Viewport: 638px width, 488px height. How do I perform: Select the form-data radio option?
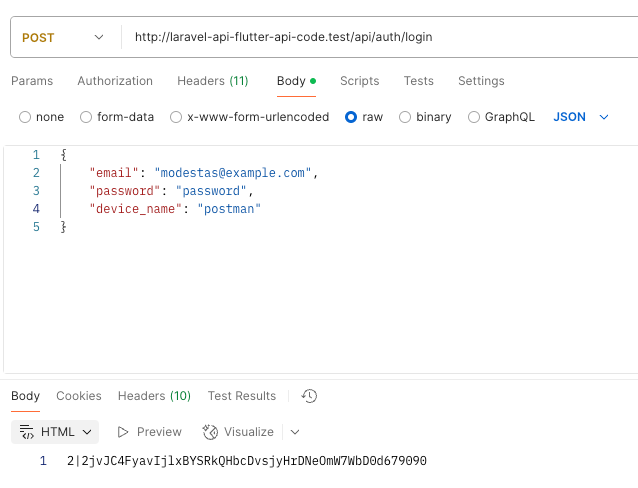[x=86, y=117]
